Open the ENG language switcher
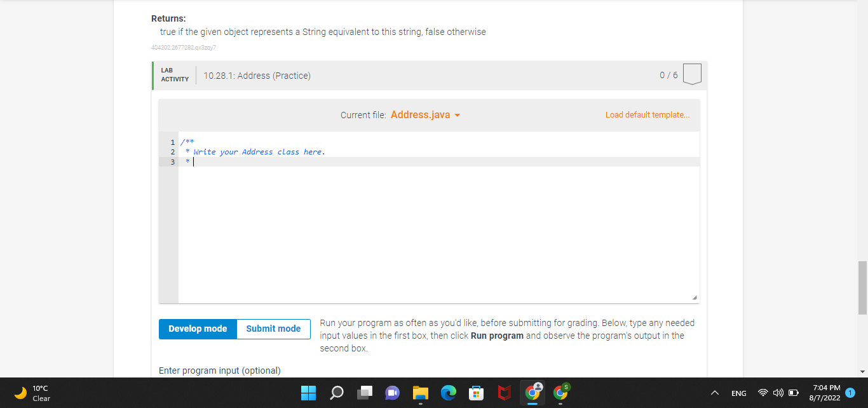Screen dimensions: 868x408 click(738, 393)
